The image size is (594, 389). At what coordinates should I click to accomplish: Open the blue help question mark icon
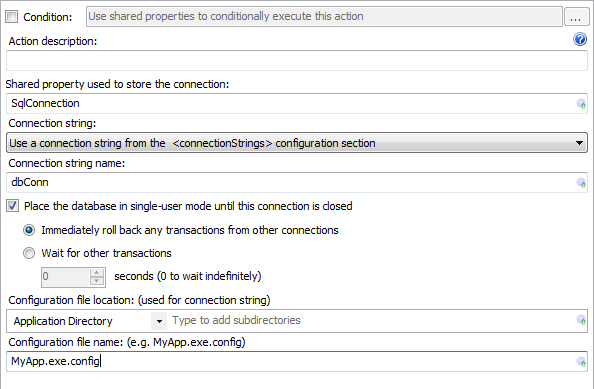(580, 39)
